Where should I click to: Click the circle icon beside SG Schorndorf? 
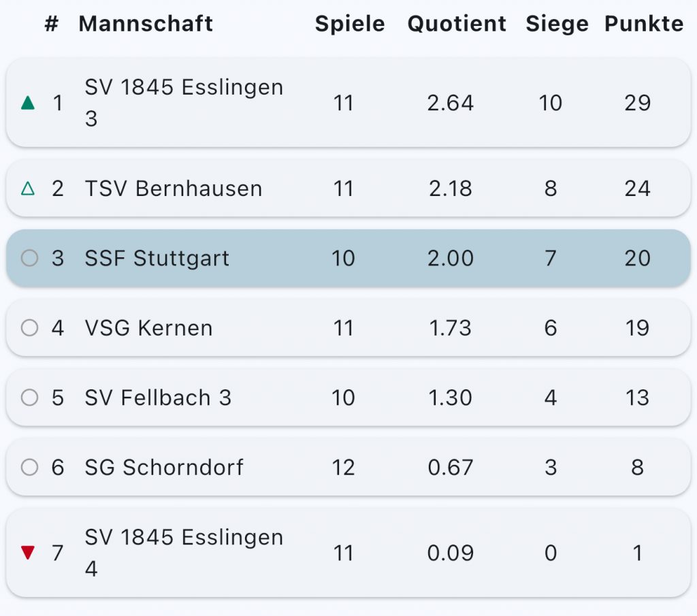click(29, 467)
